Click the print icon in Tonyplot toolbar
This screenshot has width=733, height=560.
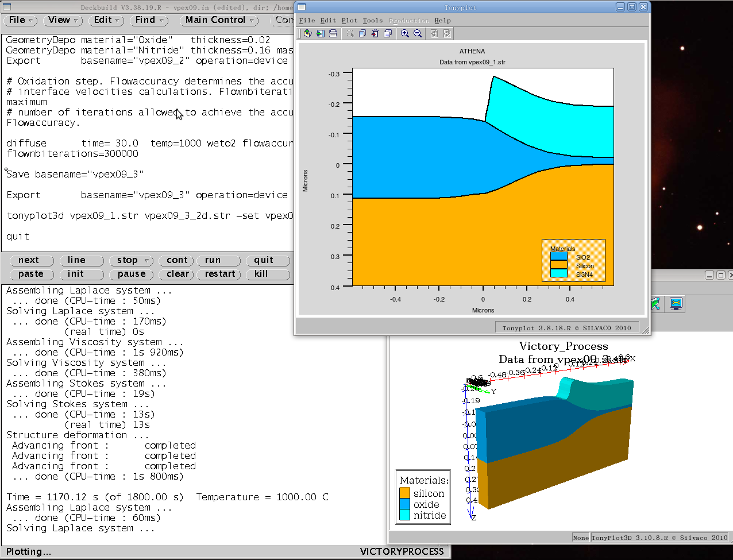(333, 34)
